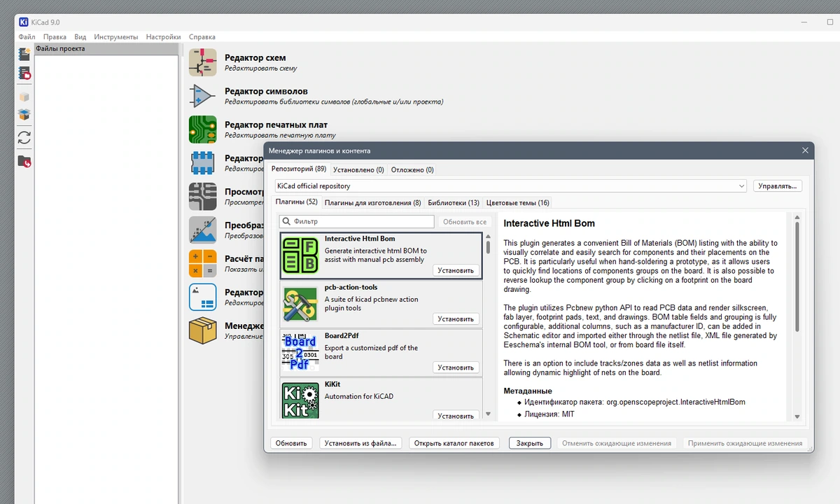Select the Библиотеки (13) tab
Viewport: 840px width, 504px height.
point(454,203)
